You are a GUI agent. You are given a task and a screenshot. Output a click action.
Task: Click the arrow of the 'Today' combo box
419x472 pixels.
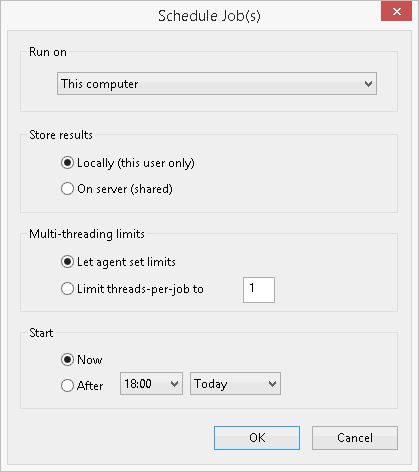pos(272,384)
